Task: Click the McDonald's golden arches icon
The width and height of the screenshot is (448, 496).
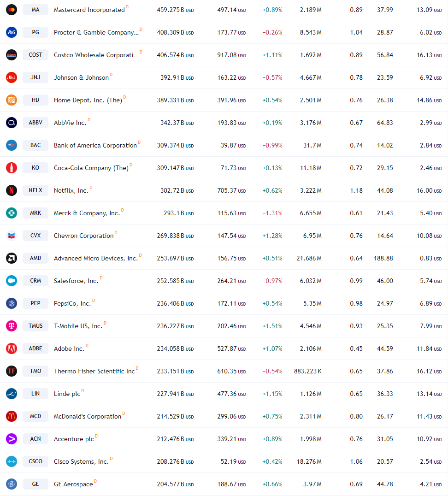Action: 12,417
